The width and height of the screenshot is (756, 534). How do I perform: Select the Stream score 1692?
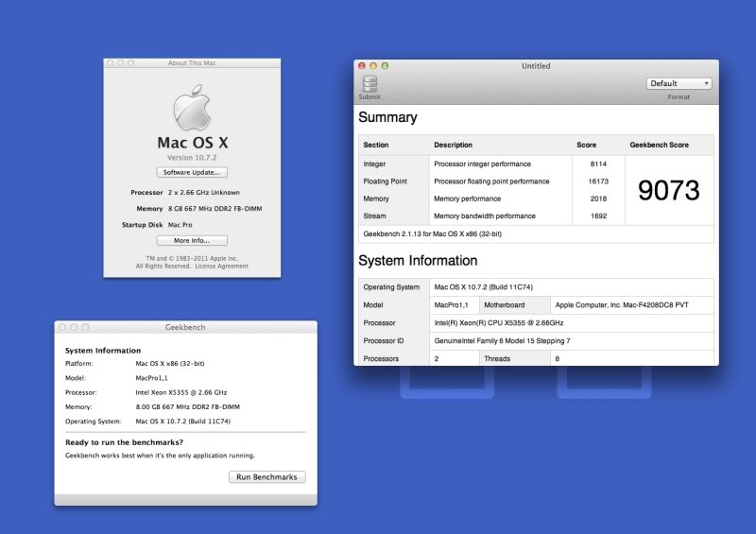598,216
